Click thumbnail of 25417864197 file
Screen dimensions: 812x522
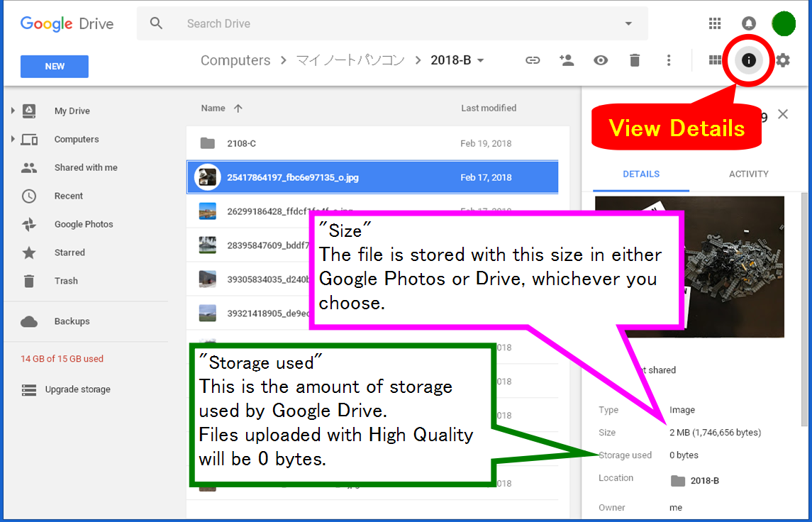[x=208, y=177]
